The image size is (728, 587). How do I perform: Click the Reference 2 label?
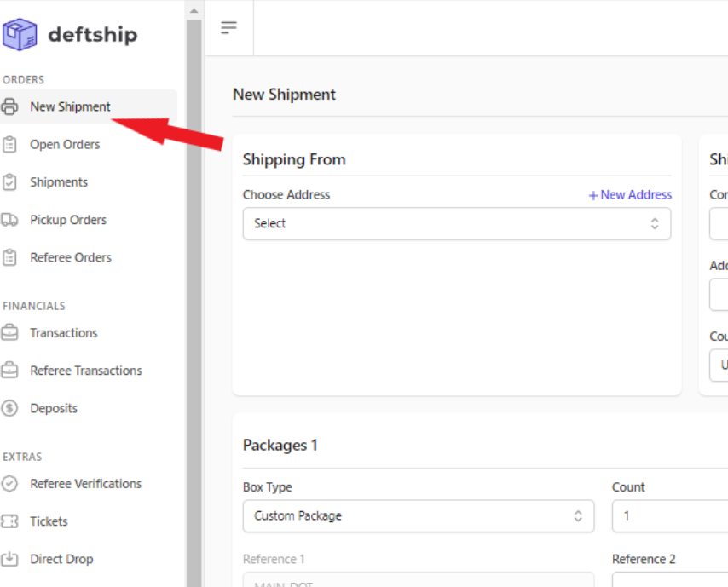[644, 559]
